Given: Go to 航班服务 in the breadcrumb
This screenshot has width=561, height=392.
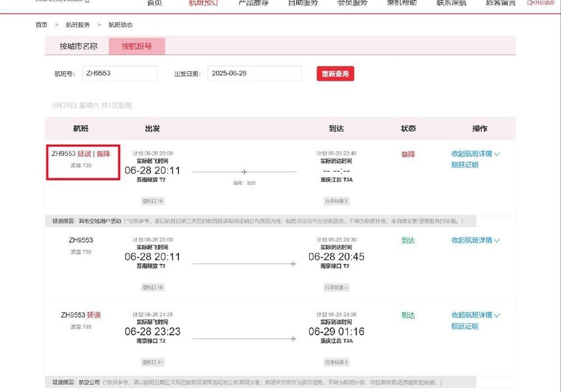Looking at the screenshot, I should click(77, 25).
